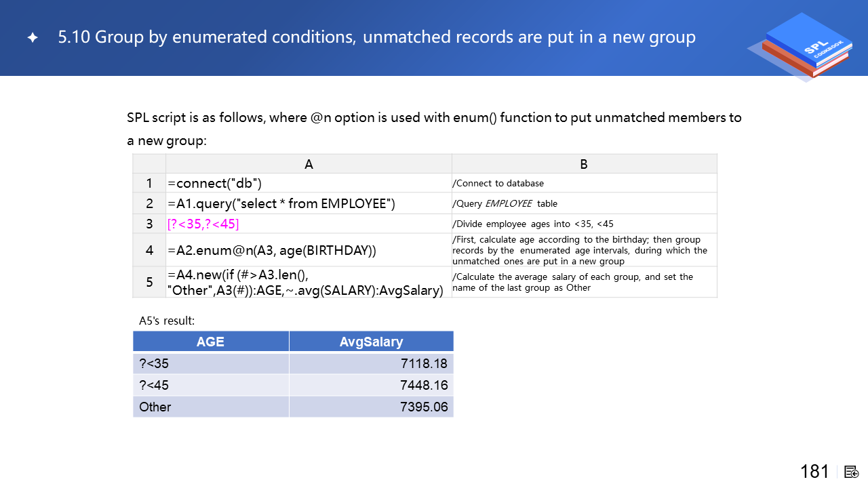This screenshot has width=868, height=488.
Task: Click column header A in script grid
Action: 309,164
